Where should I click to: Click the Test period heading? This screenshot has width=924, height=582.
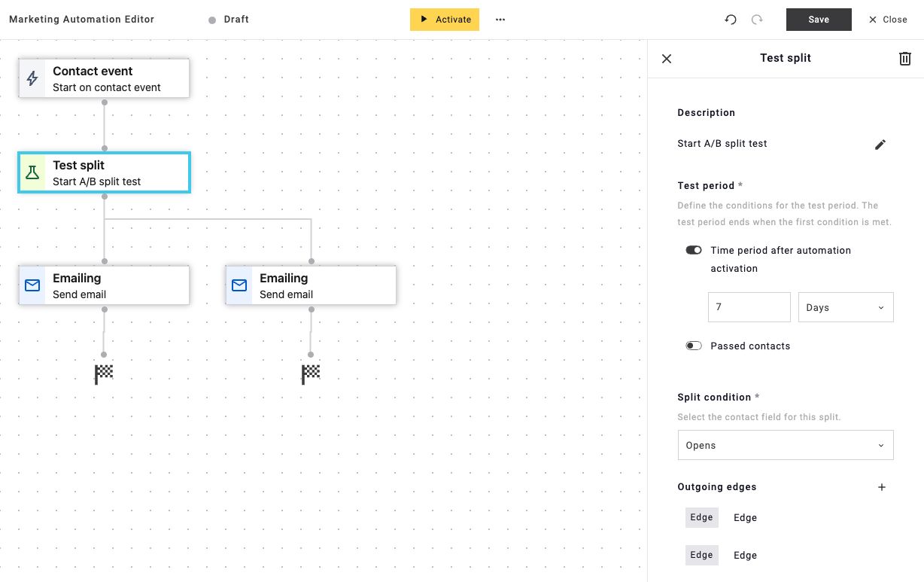[x=706, y=185]
